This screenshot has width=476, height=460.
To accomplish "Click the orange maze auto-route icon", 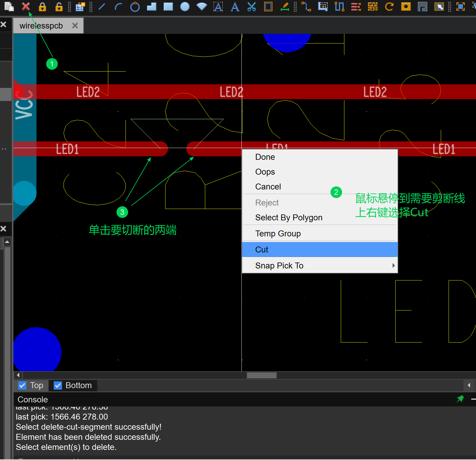I will 372,7.
